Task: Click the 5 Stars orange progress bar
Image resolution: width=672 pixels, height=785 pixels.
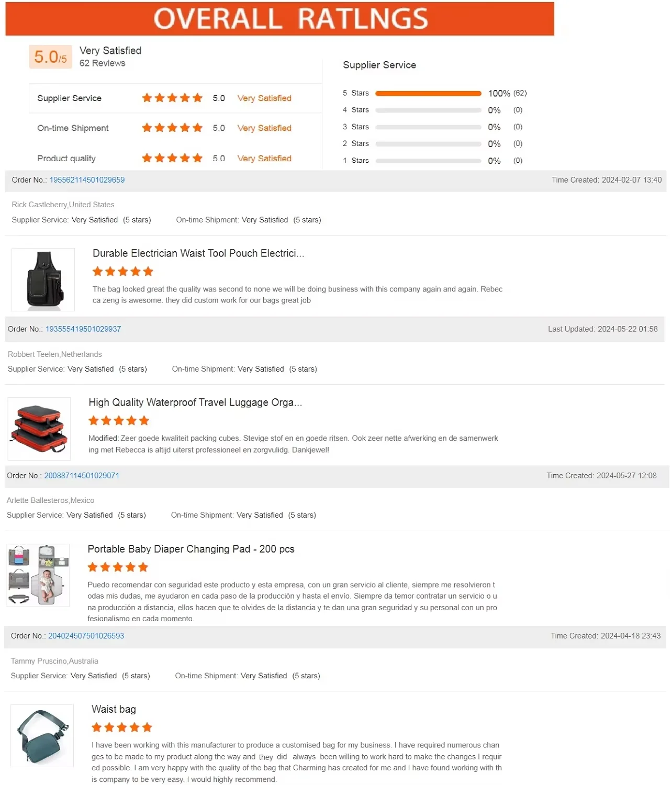Action: [x=428, y=94]
